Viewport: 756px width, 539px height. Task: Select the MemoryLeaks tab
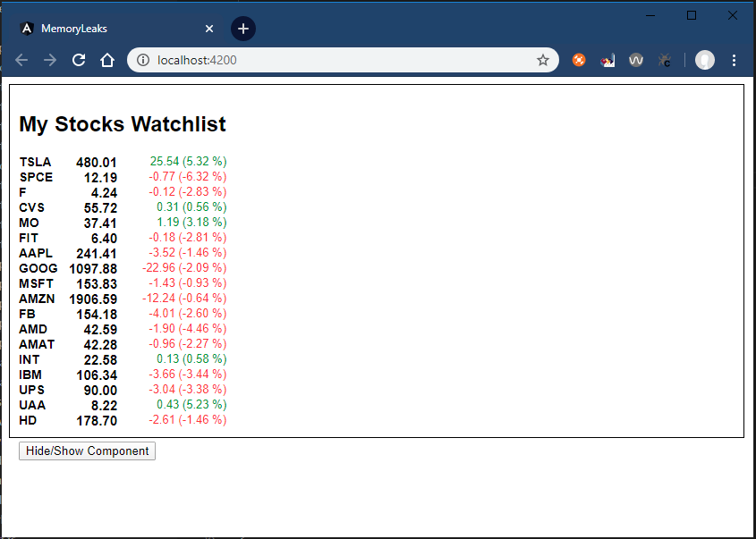(115, 29)
